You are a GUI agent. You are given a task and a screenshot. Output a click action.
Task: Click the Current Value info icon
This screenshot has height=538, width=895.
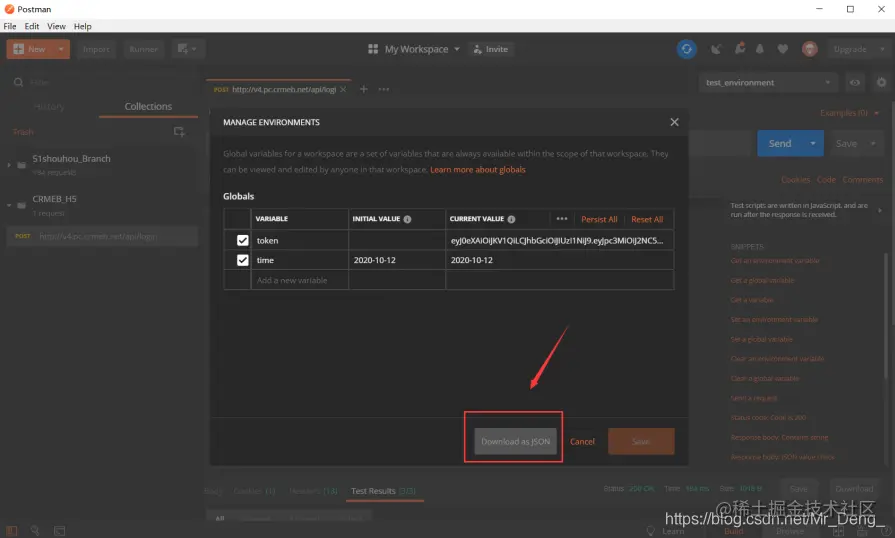click(511, 219)
